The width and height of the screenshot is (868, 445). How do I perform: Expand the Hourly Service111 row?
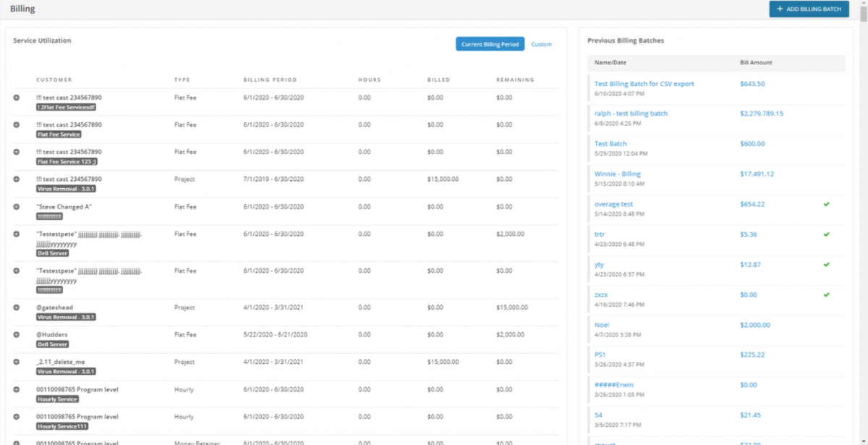pyautogui.click(x=17, y=417)
